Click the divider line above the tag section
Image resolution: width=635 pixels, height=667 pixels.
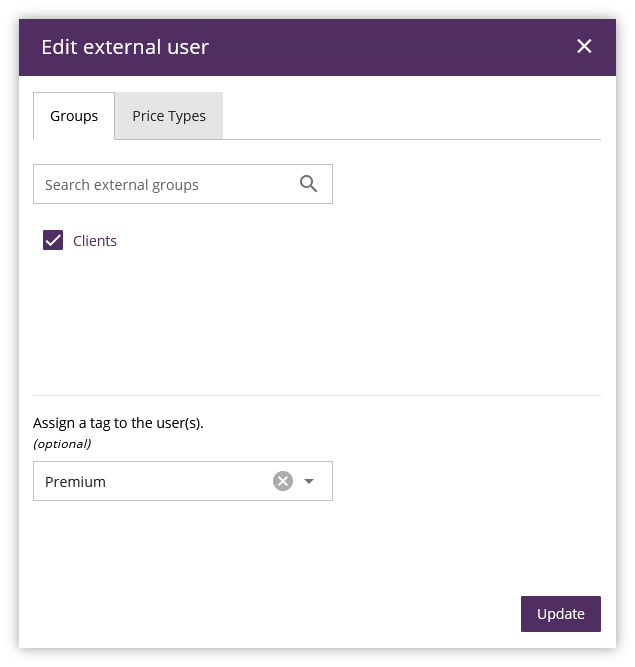[x=316, y=395]
